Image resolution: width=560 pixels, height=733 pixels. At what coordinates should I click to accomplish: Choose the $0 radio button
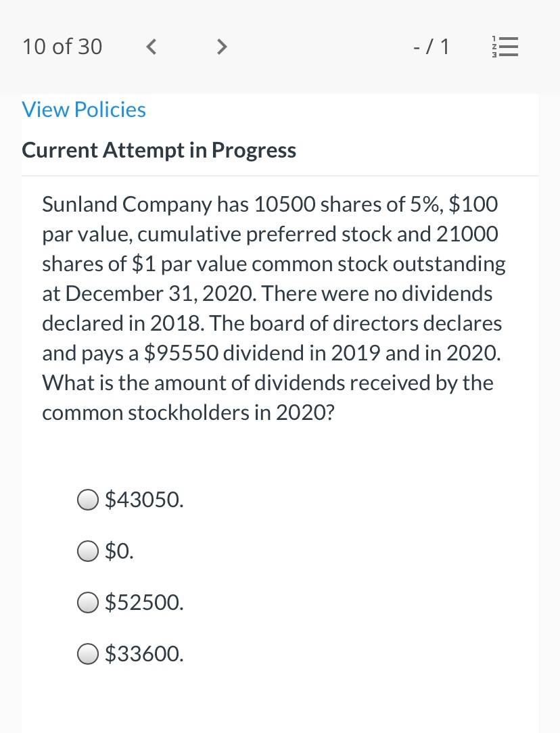(87, 550)
